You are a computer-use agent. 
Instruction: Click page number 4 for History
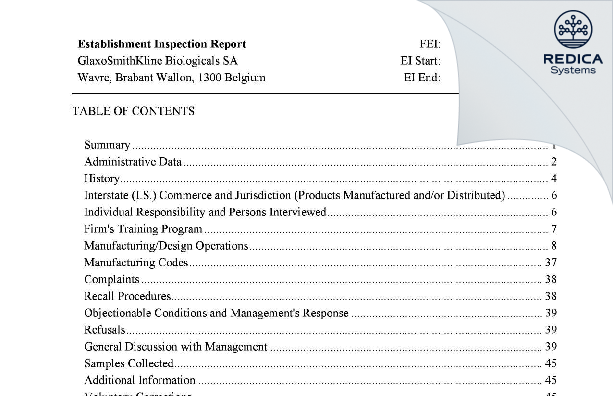554,179
